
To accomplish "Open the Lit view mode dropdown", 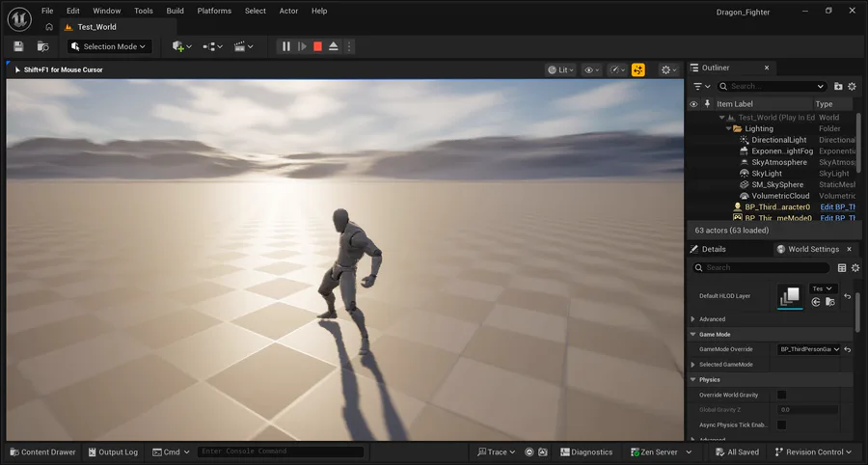I will pyautogui.click(x=560, y=69).
